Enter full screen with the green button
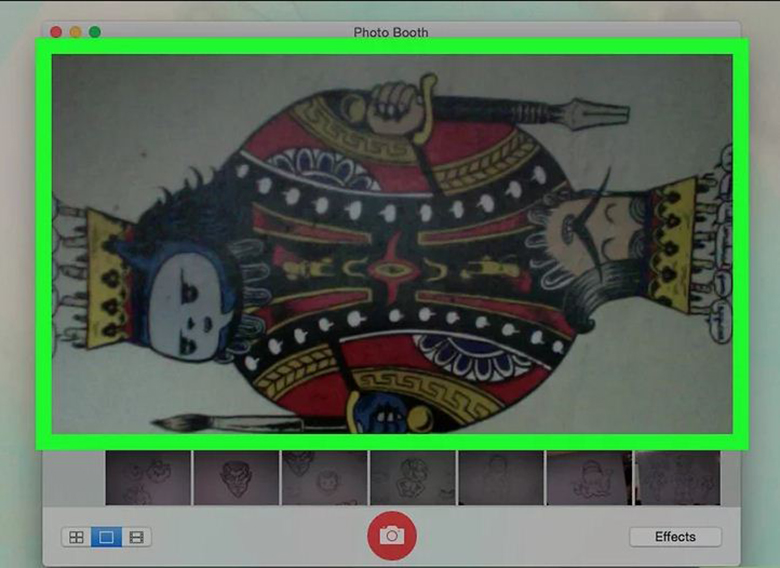Image resolution: width=780 pixels, height=568 pixels. click(x=95, y=32)
